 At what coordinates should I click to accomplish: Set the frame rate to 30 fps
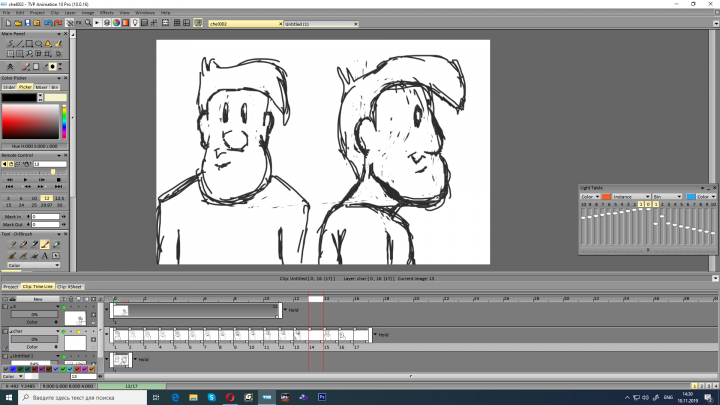[59, 205]
